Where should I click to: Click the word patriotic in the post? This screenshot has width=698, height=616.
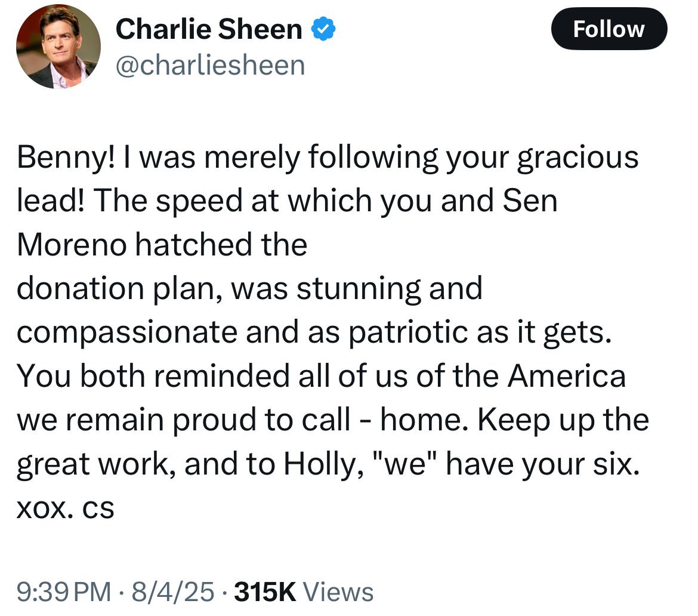pyautogui.click(x=408, y=332)
